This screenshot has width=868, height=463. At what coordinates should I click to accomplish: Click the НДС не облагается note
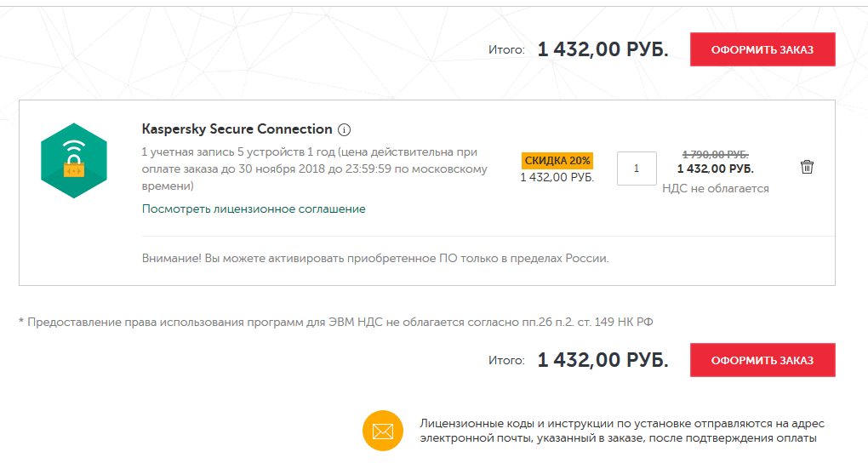715,188
